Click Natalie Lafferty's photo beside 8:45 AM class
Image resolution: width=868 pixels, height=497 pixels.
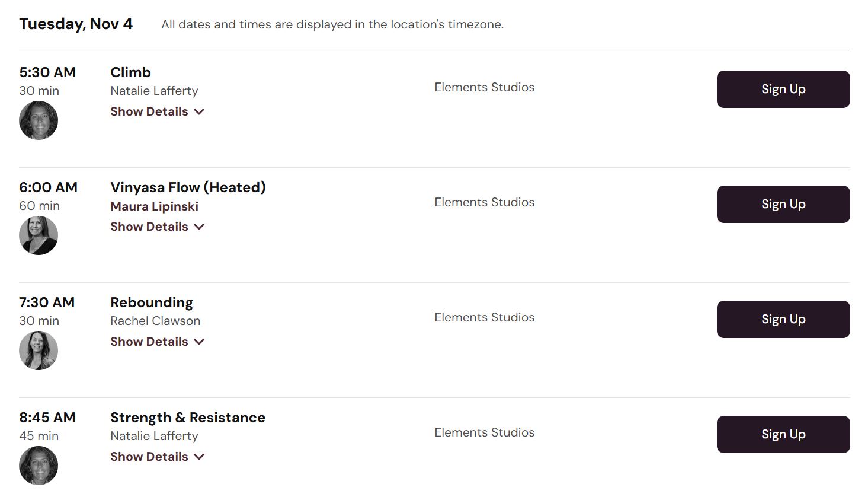pos(39,466)
